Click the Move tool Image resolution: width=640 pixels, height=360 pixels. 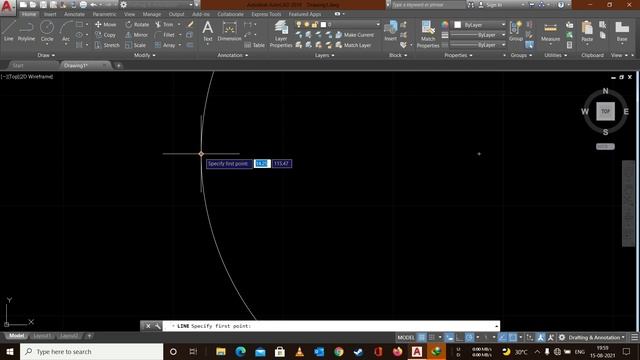pyautogui.click(x=105, y=24)
